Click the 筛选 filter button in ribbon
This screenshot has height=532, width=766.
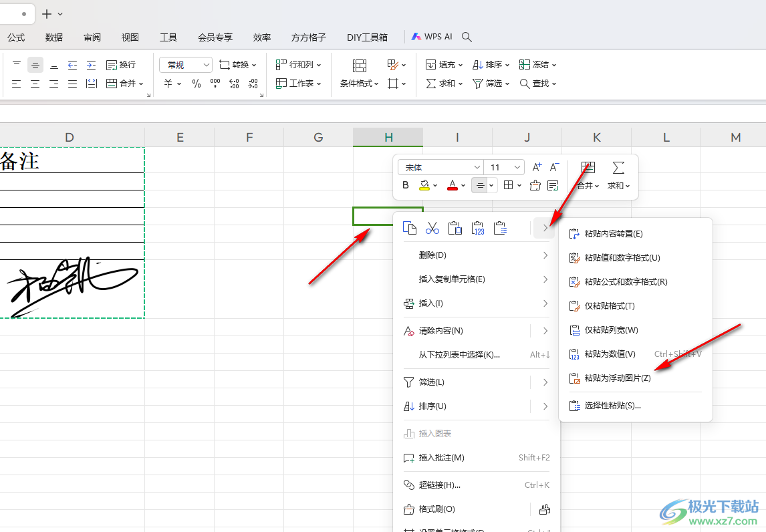click(x=491, y=84)
